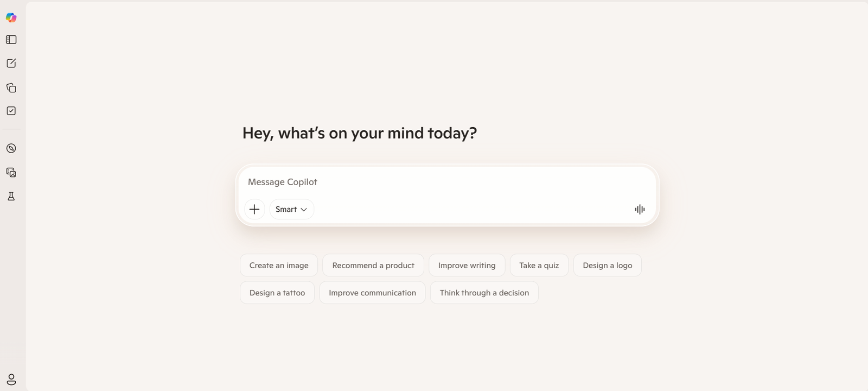Start a new chat with compose icon
This screenshot has height=391, width=868.
(x=11, y=64)
